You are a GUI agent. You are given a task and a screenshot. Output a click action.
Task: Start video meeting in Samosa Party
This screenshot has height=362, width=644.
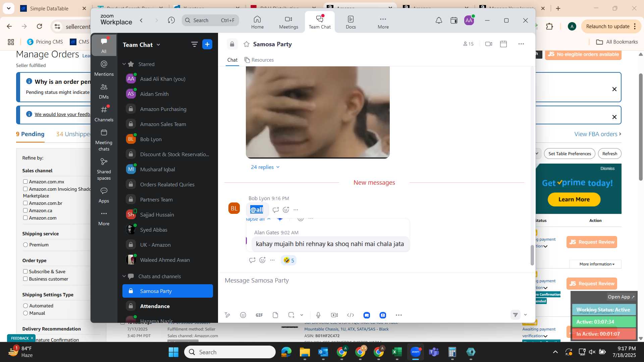point(489,44)
